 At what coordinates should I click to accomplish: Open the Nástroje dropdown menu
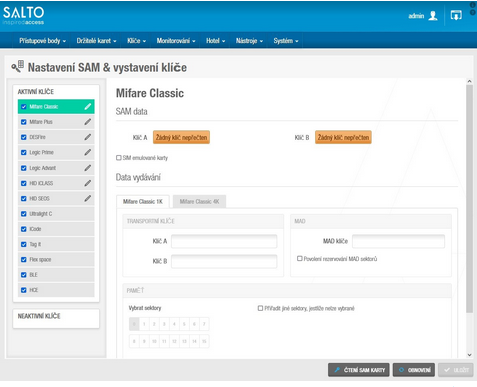(x=249, y=41)
